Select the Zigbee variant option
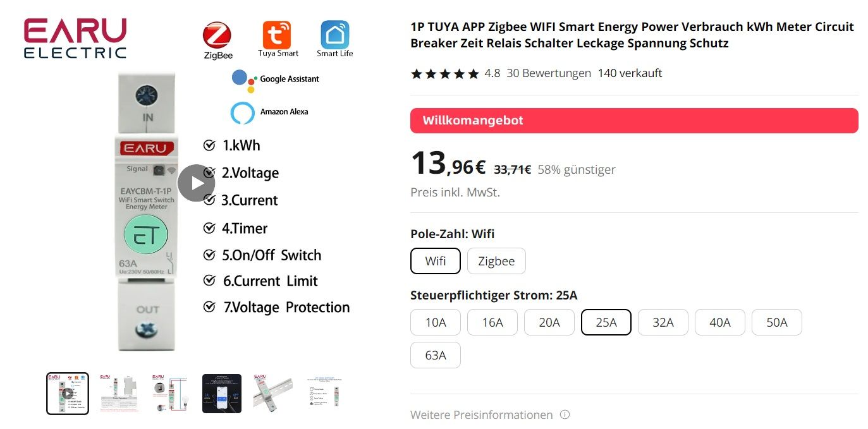The image size is (868, 429). click(x=496, y=261)
